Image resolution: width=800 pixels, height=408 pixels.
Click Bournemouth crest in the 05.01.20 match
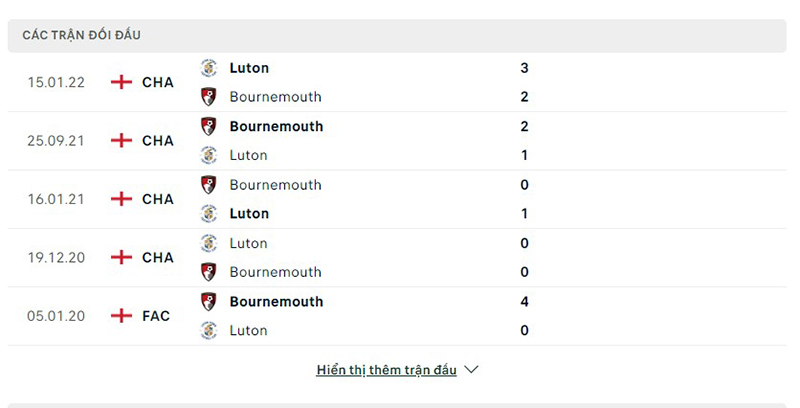pos(209,301)
